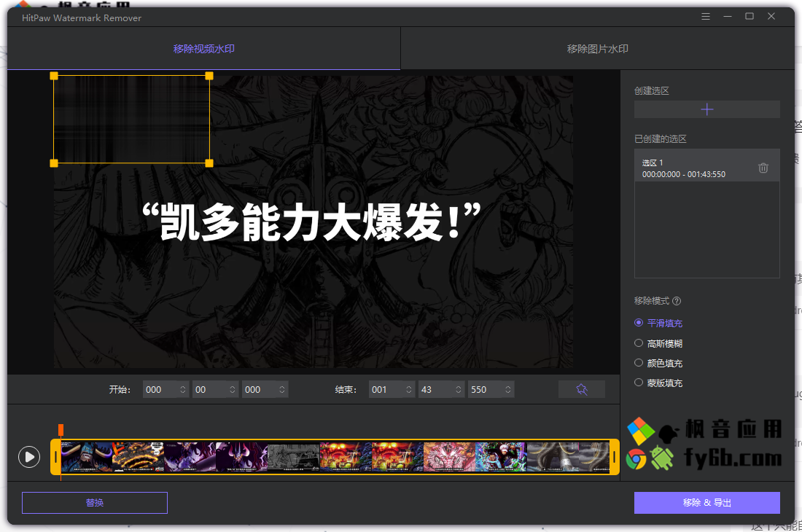Click the preview effect pin icon button
Image resolution: width=802 pixels, height=532 pixels.
pyautogui.click(x=582, y=389)
